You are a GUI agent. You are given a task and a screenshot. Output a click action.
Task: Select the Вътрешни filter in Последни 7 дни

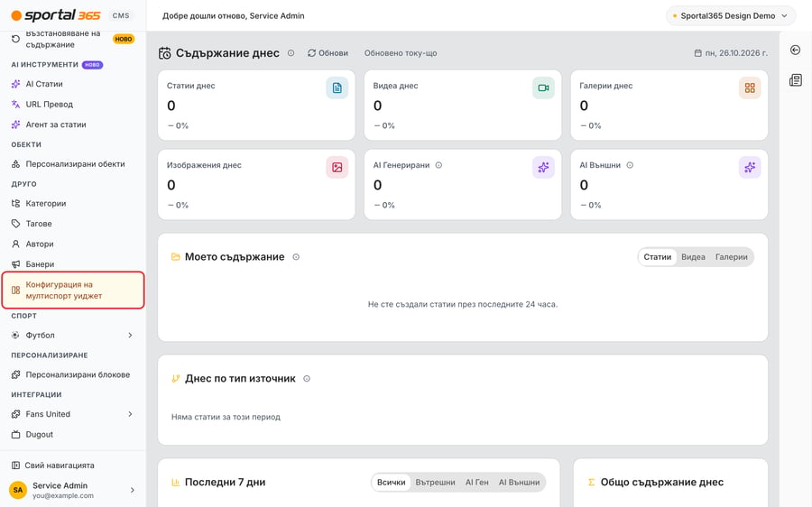click(435, 482)
